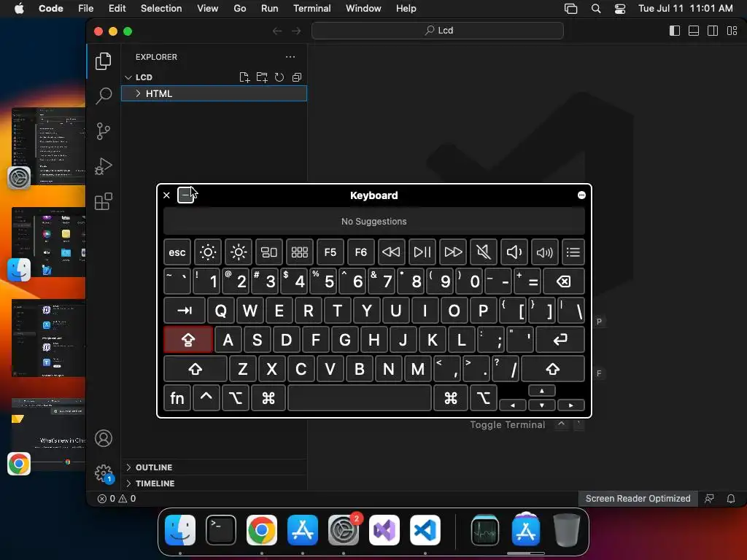Go back in editor navigation history
747x560 pixels.
pyautogui.click(x=277, y=31)
